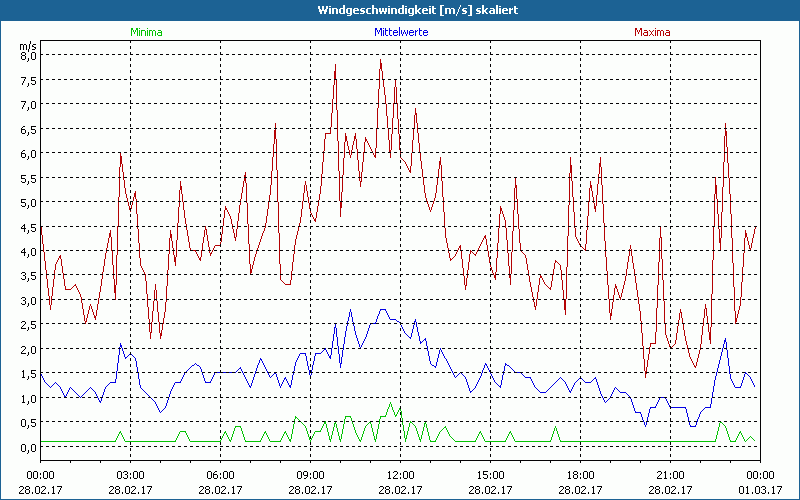Viewport: 800px width, 500px height.
Task: Click the 18:00 time axis label
Action: tap(580, 475)
